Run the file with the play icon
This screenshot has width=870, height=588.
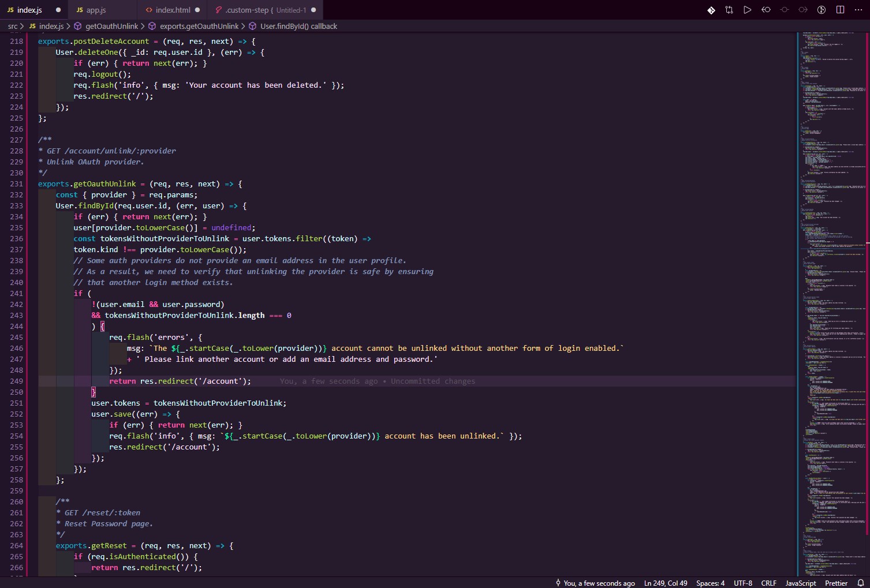click(x=748, y=10)
